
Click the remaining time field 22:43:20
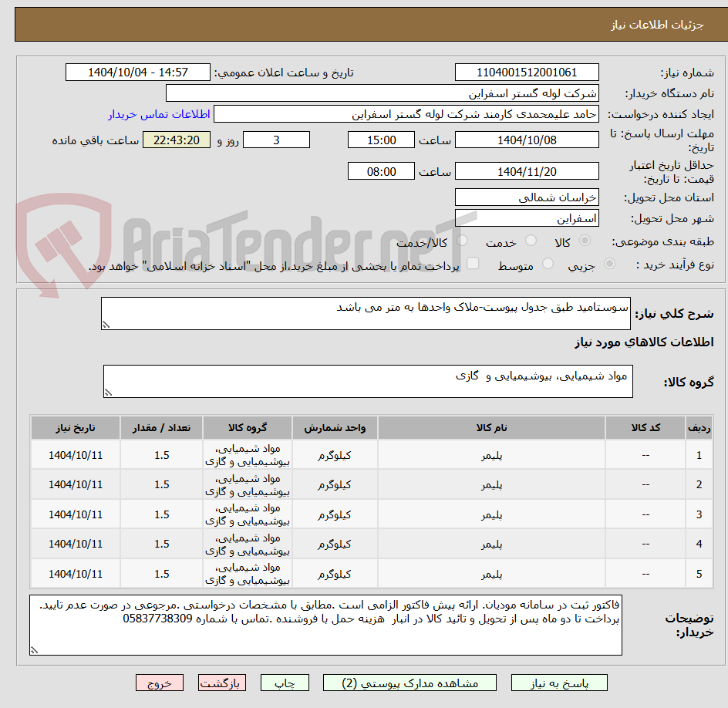(x=177, y=140)
